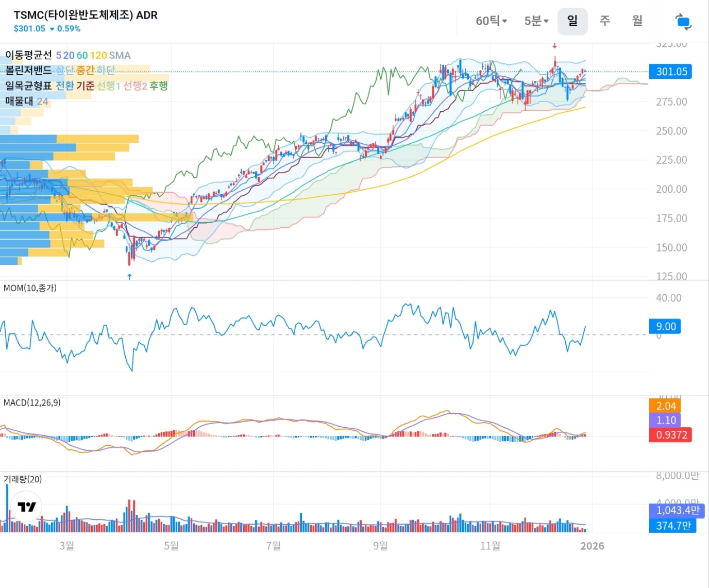The height and width of the screenshot is (588, 709).
Task: Click the blue 301.05 price axis tag
Action: pos(671,72)
